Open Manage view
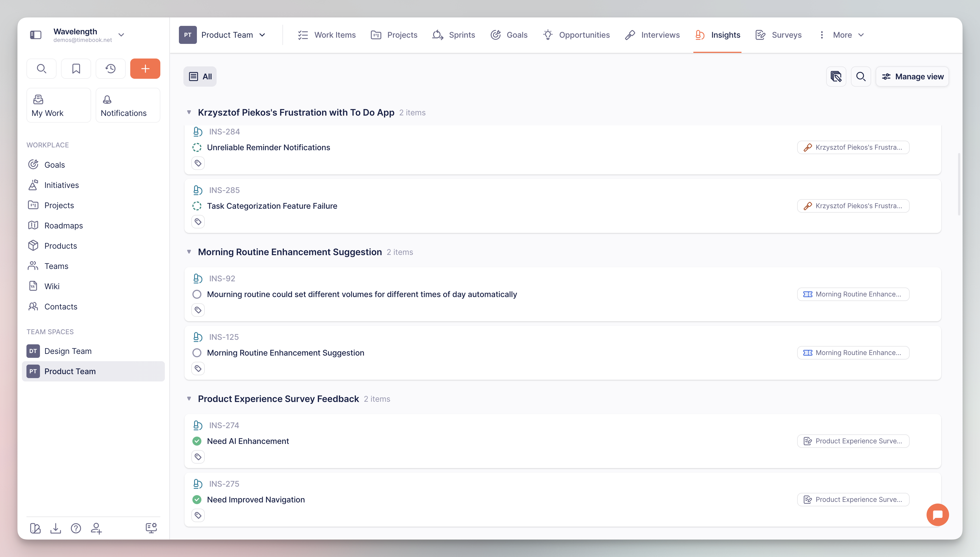980x557 pixels. point(912,77)
